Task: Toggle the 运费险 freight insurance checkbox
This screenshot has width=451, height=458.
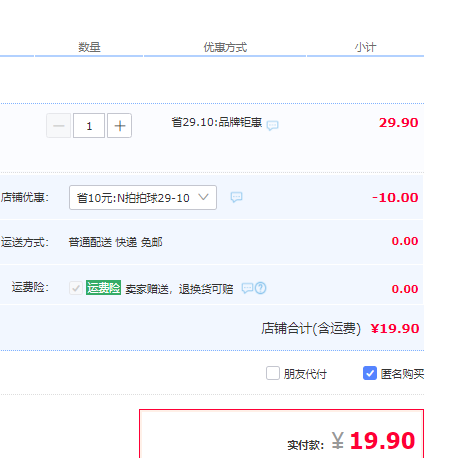Action: [76, 288]
